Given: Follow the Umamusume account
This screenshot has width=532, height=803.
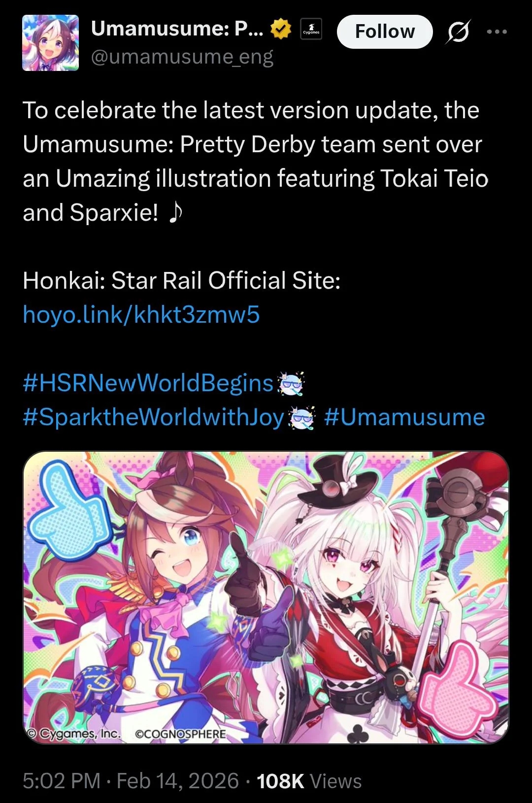Looking at the screenshot, I should pyautogui.click(x=385, y=32).
